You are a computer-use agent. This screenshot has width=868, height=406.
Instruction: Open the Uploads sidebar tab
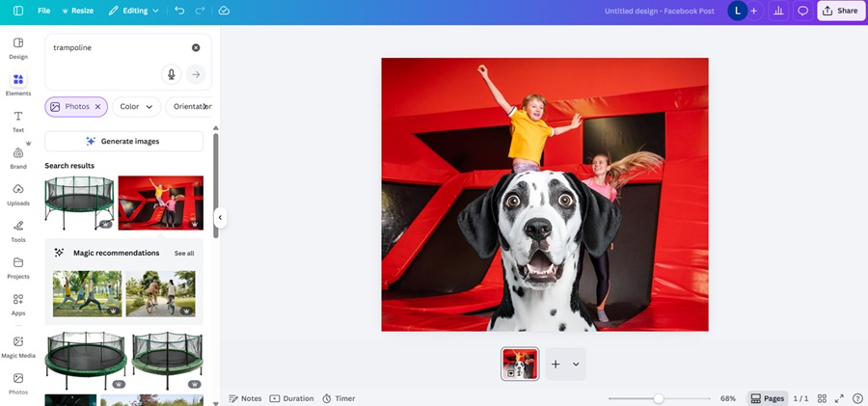pyautogui.click(x=18, y=195)
